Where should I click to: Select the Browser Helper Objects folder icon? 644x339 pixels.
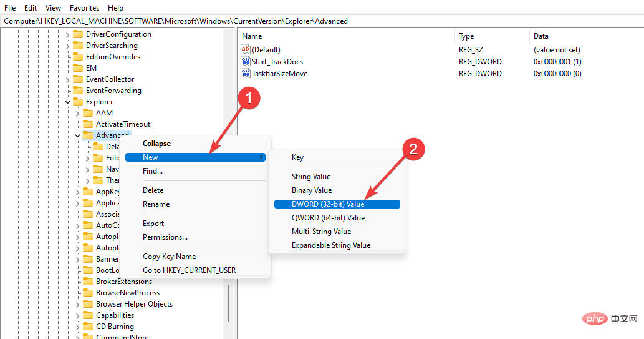coord(88,304)
